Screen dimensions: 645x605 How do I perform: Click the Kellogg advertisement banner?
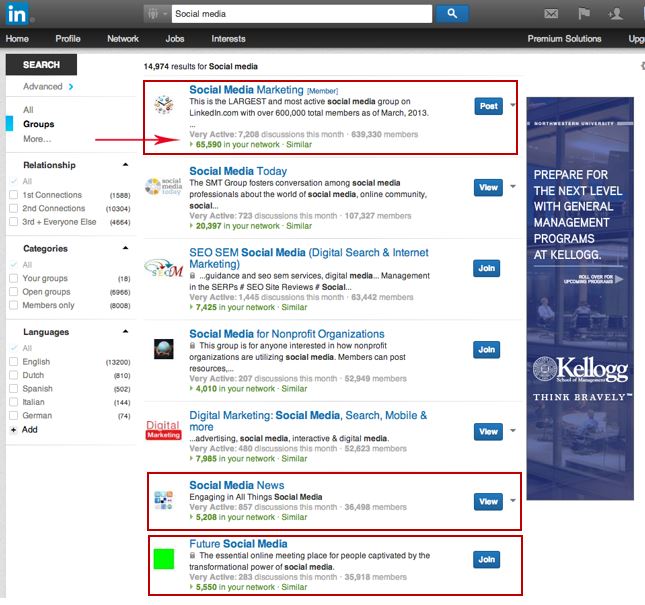[580, 299]
